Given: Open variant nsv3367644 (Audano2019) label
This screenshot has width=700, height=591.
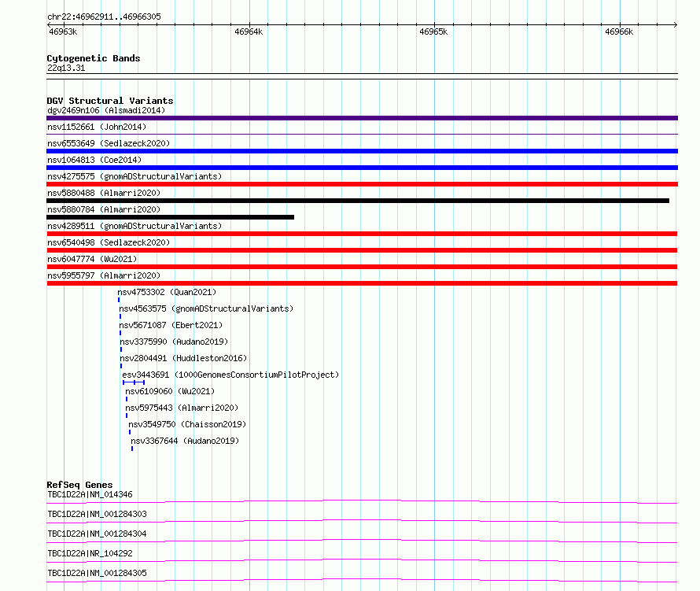Looking at the screenshot, I should tap(185, 441).
